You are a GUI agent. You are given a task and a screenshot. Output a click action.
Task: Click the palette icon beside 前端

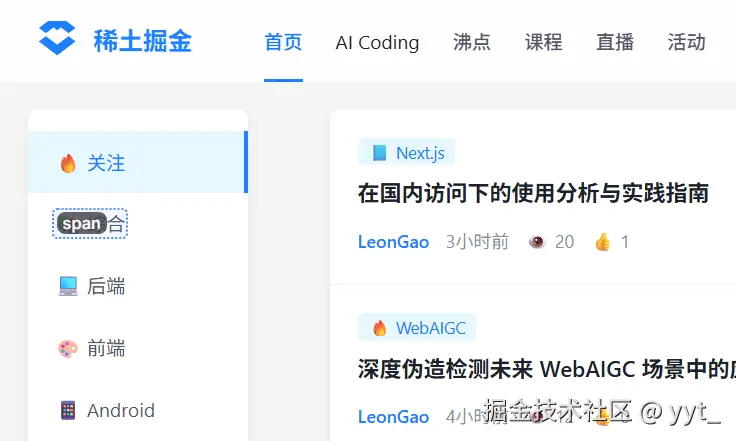click(68, 349)
